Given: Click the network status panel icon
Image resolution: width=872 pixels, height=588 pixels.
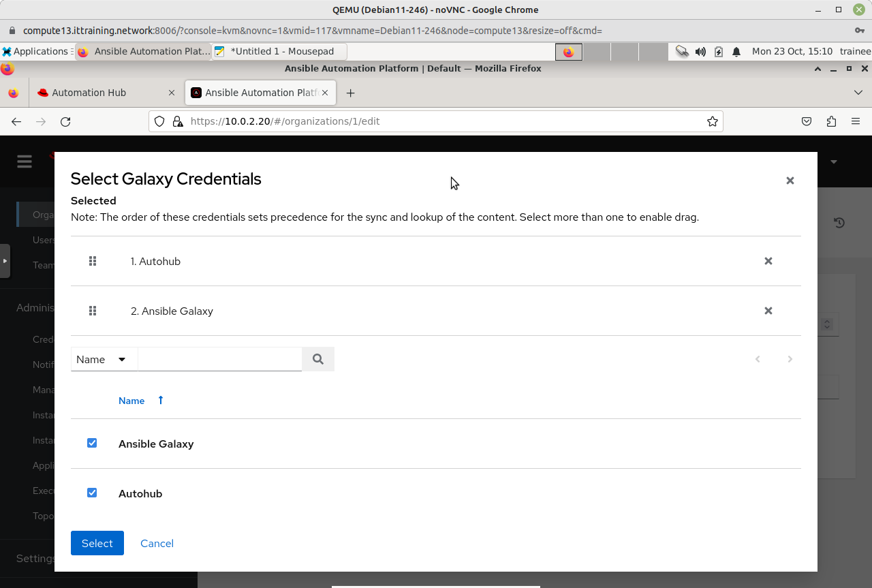Looking at the screenshot, I should pyautogui.click(x=682, y=51).
